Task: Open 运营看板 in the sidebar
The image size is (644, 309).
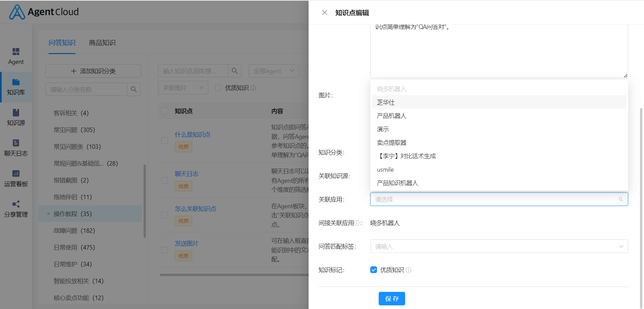Action: pyautogui.click(x=16, y=179)
